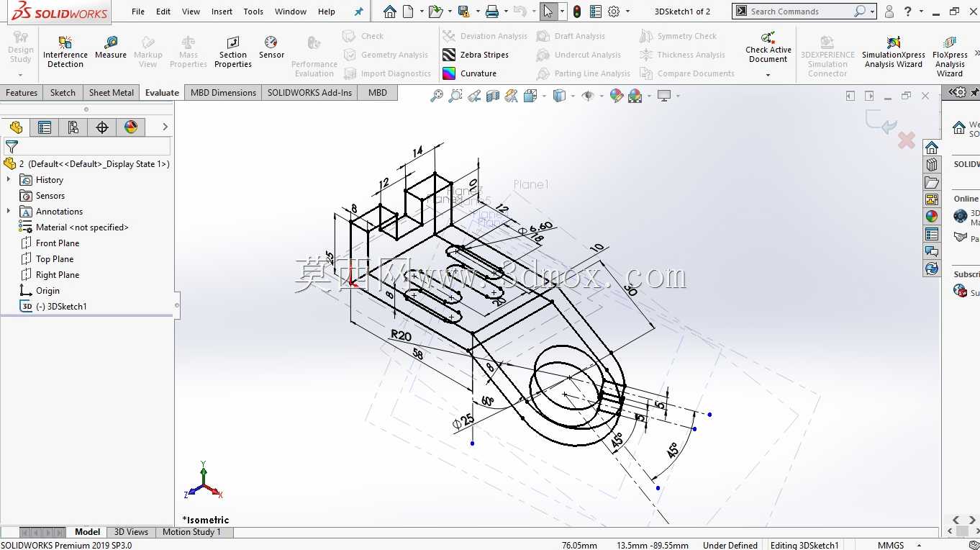Click the Sensor tool

pos(271,48)
